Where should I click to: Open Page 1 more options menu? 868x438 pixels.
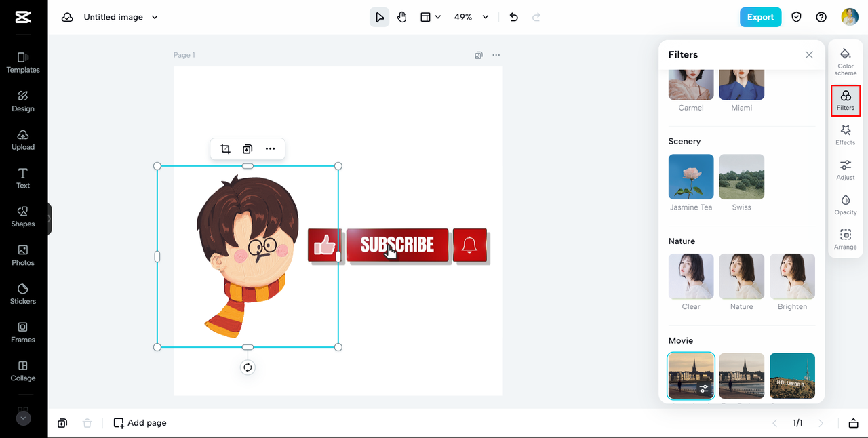(496, 55)
